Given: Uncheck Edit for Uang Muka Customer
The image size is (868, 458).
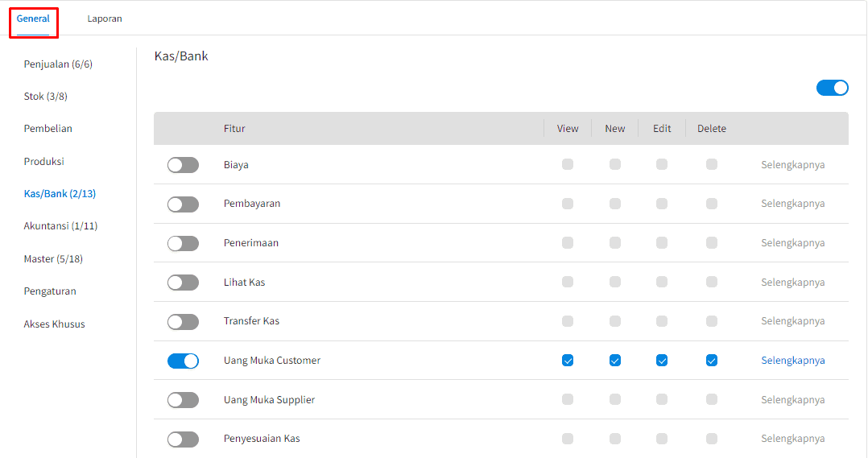Looking at the screenshot, I should (662, 361).
